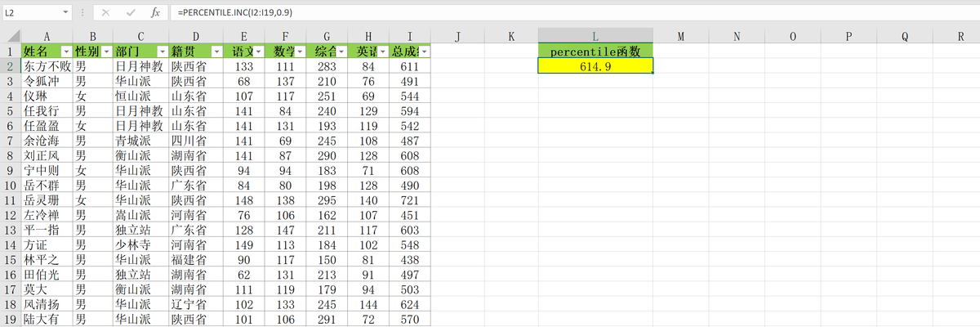Screen dimensions: 980x327
Task: Select column header P
Action: click(x=849, y=36)
